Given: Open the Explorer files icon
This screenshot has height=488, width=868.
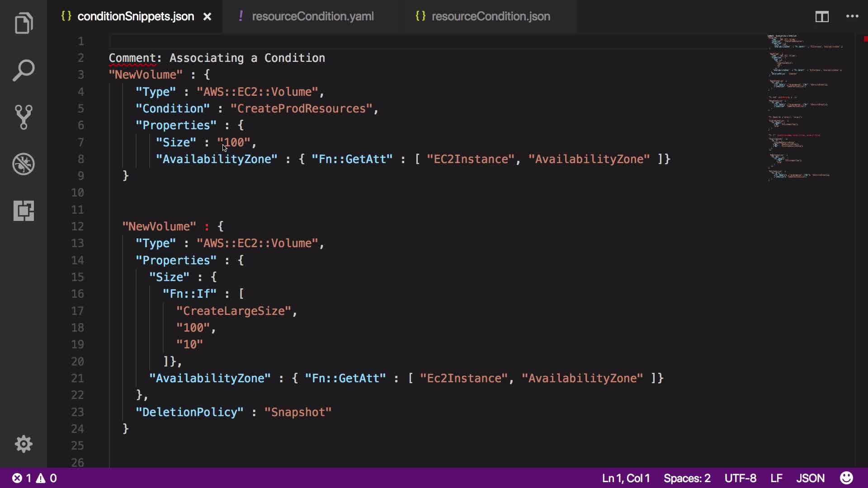Looking at the screenshot, I should click(24, 23).
